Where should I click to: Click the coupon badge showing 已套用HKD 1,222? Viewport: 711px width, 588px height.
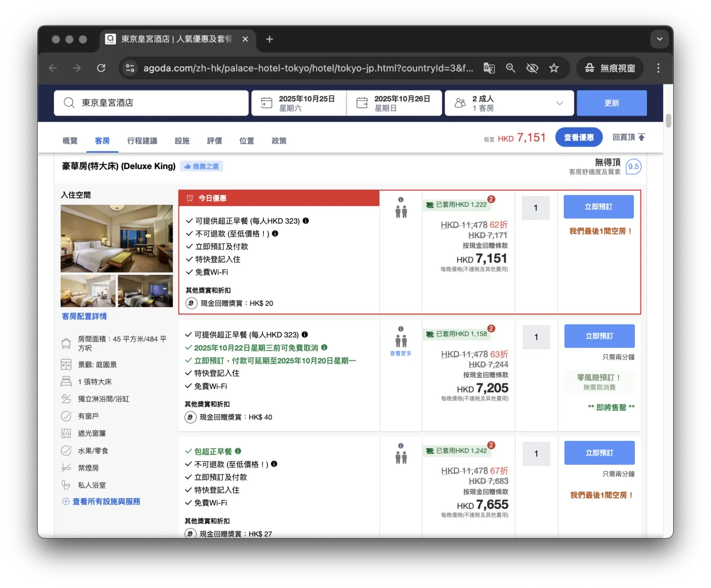coord(458,204)
